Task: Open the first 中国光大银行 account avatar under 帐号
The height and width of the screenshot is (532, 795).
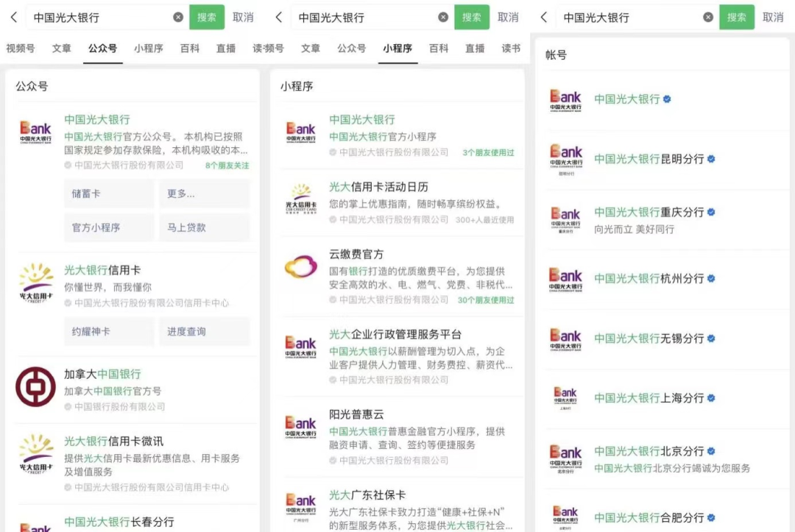Action: pos(566,100)
